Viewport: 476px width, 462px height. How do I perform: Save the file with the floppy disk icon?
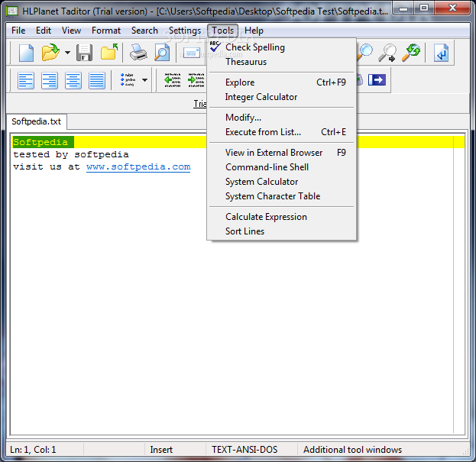84,53
